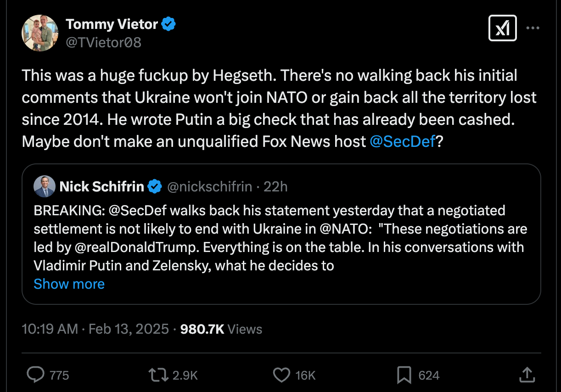Open the share post icon
The width and height of the screenshot is (561, 392).
point(527,375)
